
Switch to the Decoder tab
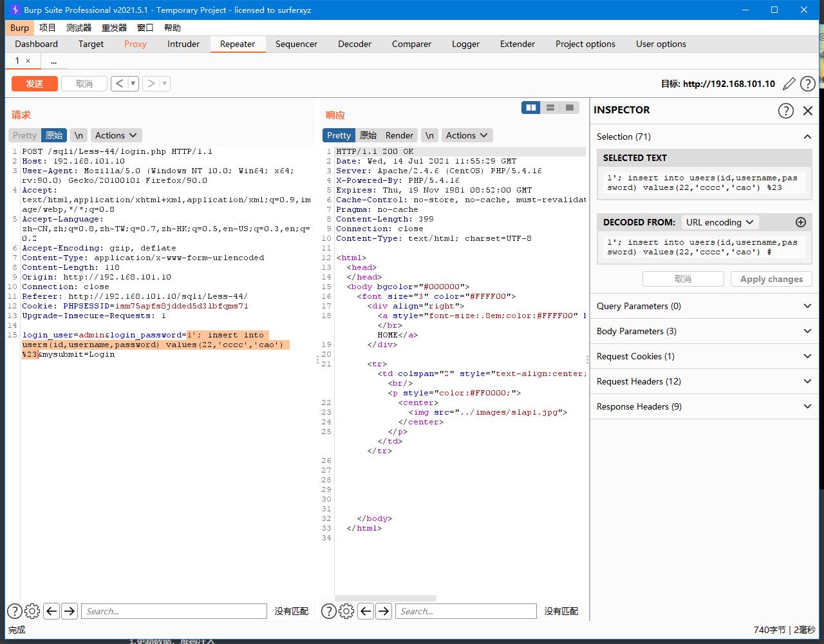coord(355,44)
